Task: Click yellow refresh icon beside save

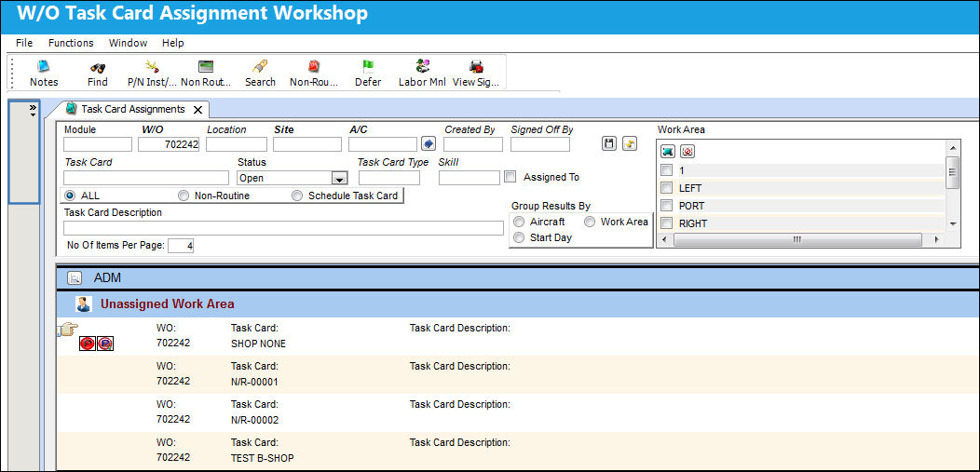Action: click(630, 144)
